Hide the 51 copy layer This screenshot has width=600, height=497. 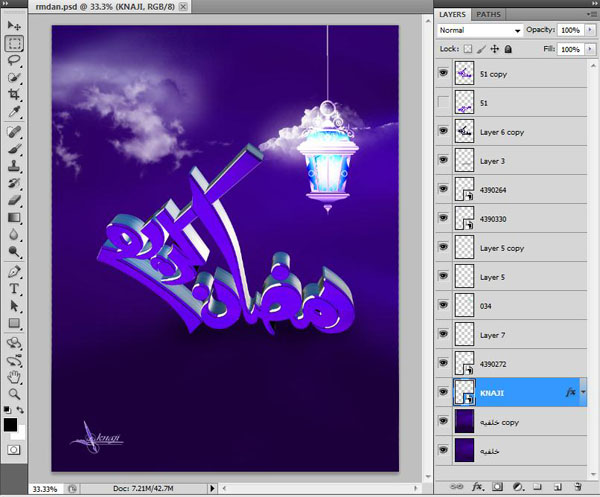pos(444,73)
